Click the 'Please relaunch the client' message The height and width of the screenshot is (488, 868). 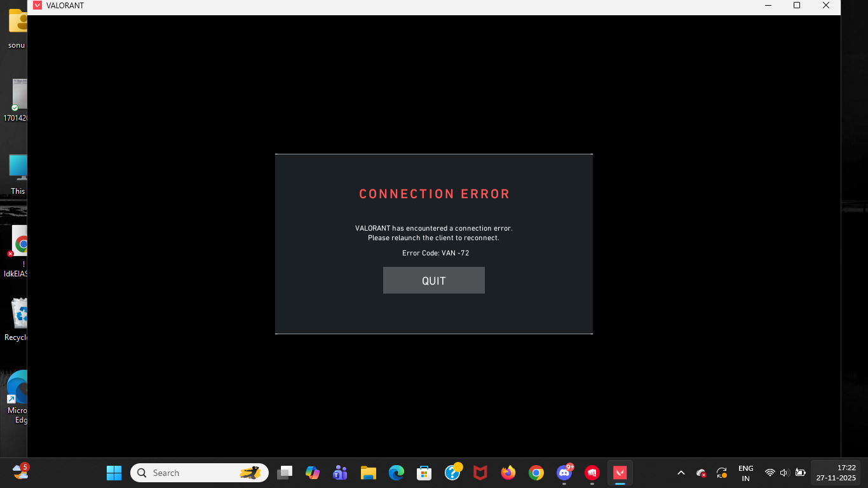[x=434, y=238]
